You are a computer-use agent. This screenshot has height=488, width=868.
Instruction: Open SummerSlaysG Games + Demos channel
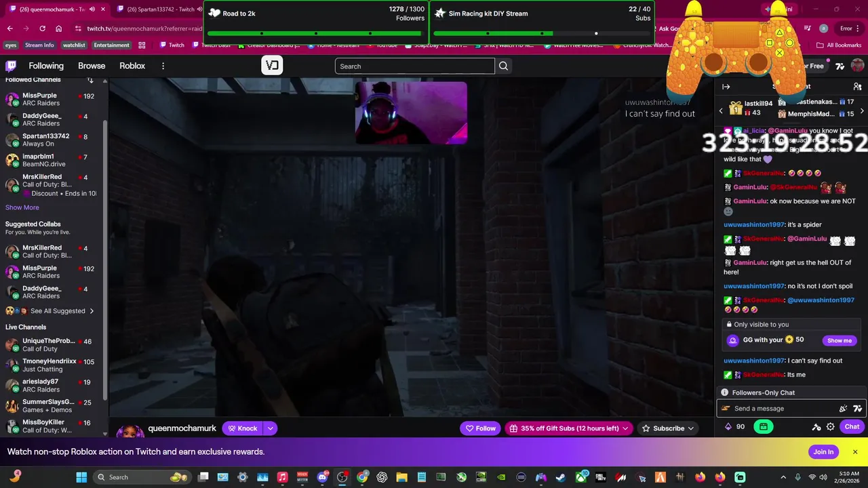pyautogui.click(x=51, y=405)
